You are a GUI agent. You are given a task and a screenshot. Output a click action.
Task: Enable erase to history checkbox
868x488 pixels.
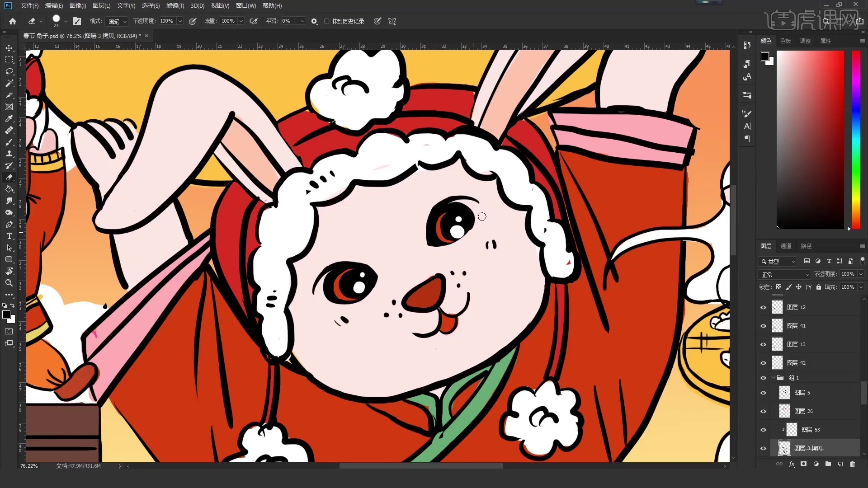(326, 21)
